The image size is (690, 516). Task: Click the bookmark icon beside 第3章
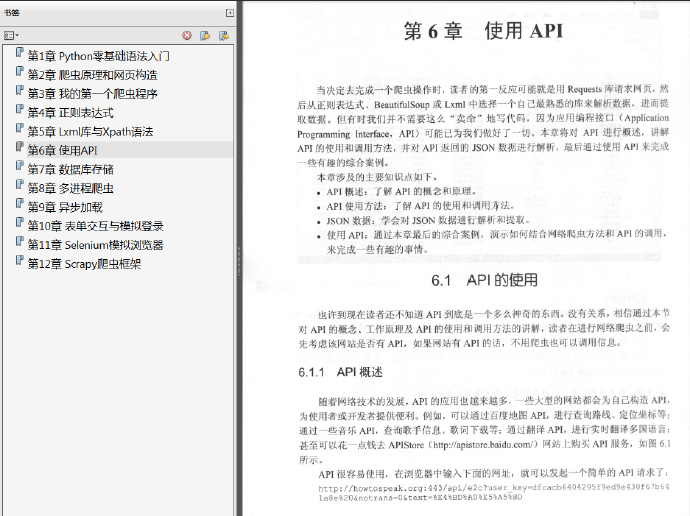pos(19,90)
